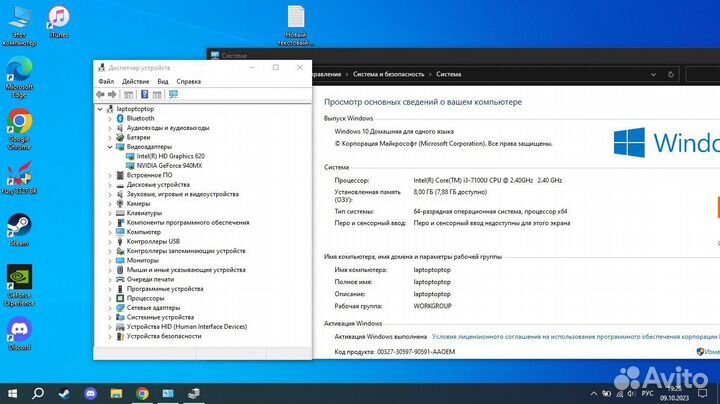Image resolution: width=720 pixels, height=404 pixels.
Task: Open the Действие menu
Action: pos(135,81)
